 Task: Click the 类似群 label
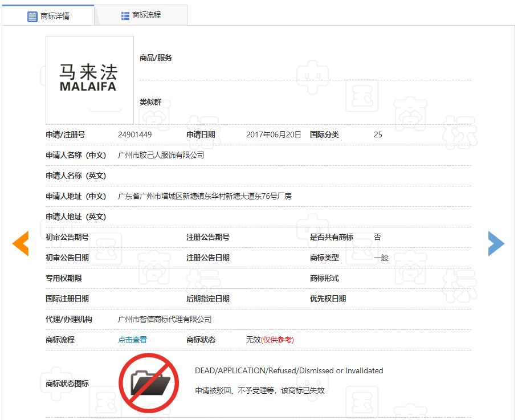tap(150, 102)
